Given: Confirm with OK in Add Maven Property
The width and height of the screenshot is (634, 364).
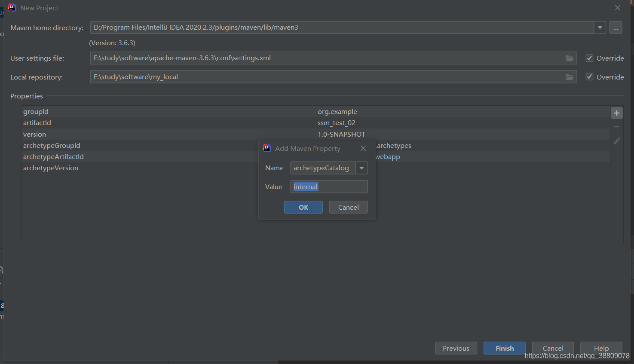Looking at the screenshot, I should [303, 207].
